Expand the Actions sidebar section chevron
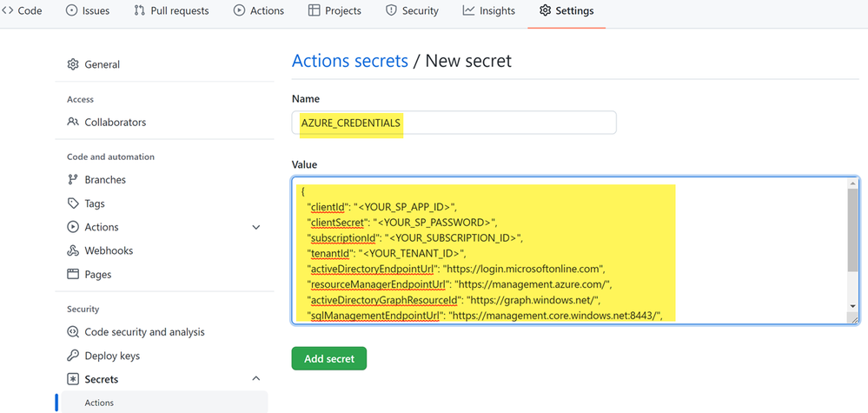This screenshot has height=413, width=868. [255, 227]
